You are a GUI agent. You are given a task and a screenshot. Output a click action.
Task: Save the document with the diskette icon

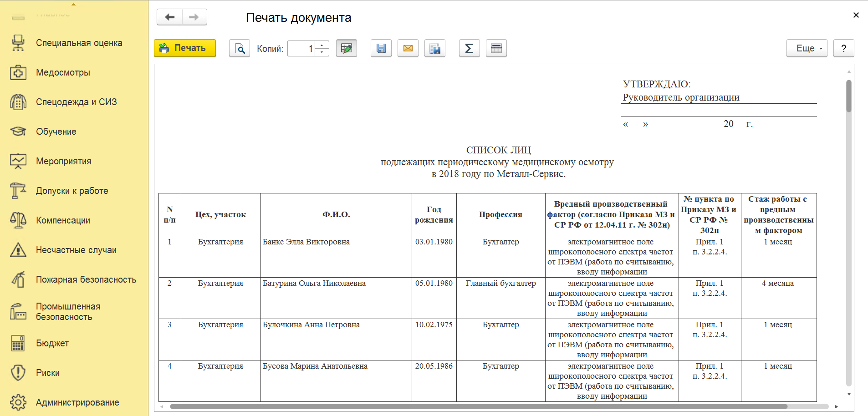pyautogui.click(x=381, y=48)
